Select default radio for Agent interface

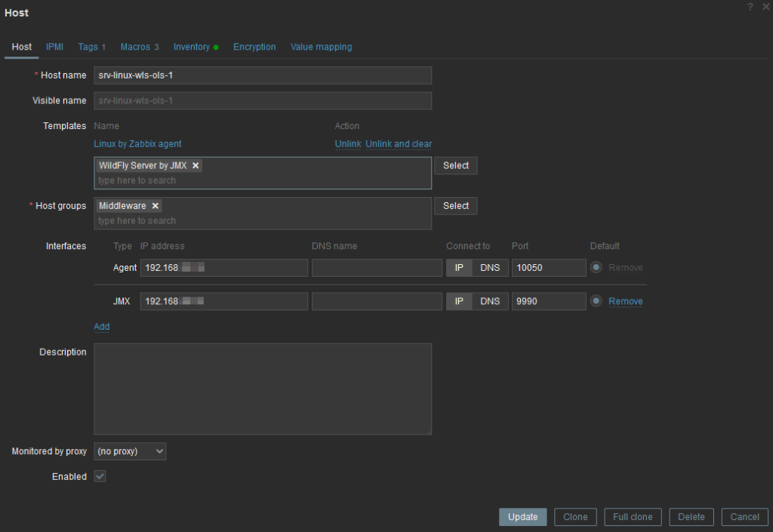(596, 268)
